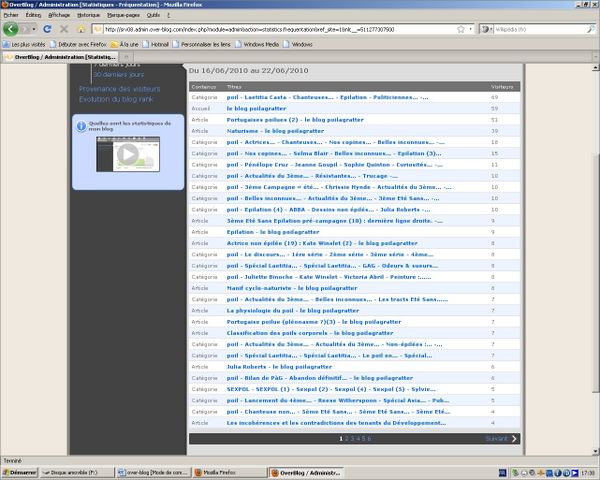Open the Outils menu
The height and width of the screenshot is (480, 600).
153,15
